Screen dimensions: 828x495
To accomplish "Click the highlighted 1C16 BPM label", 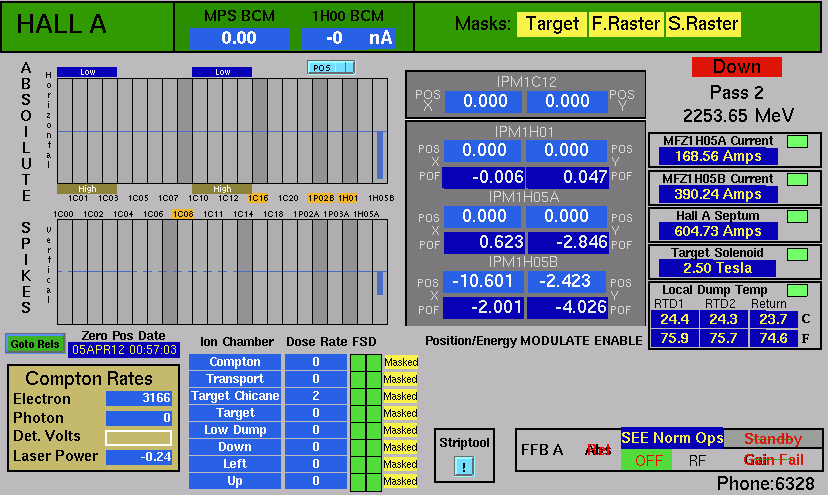I will [x=258, y=198].
